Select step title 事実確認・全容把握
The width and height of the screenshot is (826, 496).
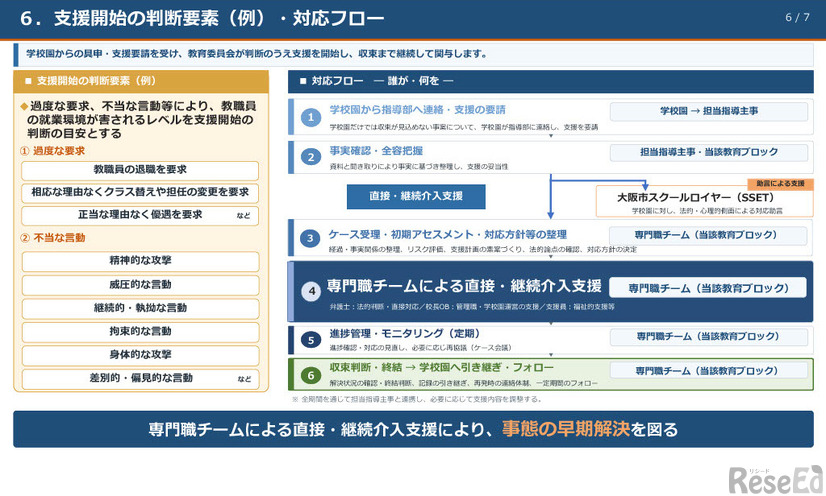(x=376, y=151)
